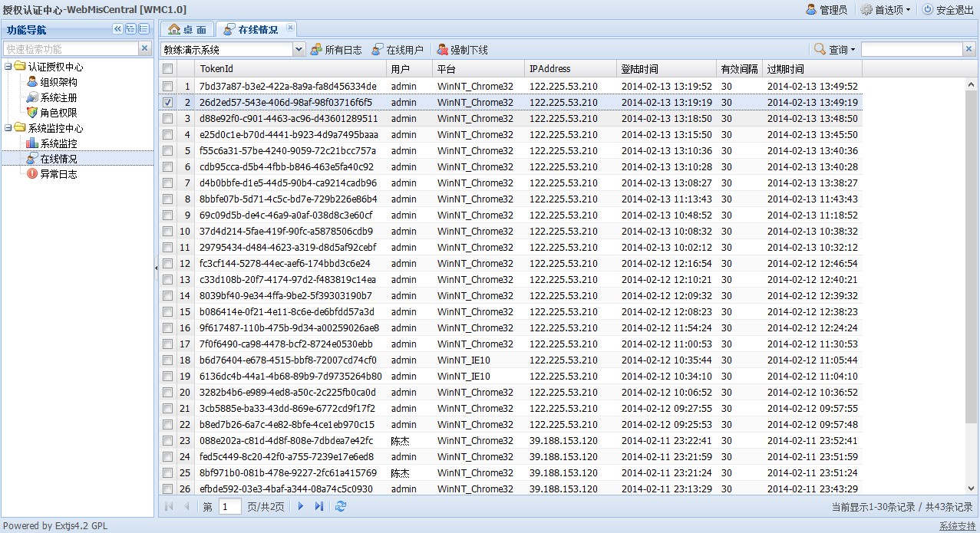The width and height of the screenshot is (980, 533).
Task: Click the 安全退出 (safe logout) button
Action: [948, 10]
